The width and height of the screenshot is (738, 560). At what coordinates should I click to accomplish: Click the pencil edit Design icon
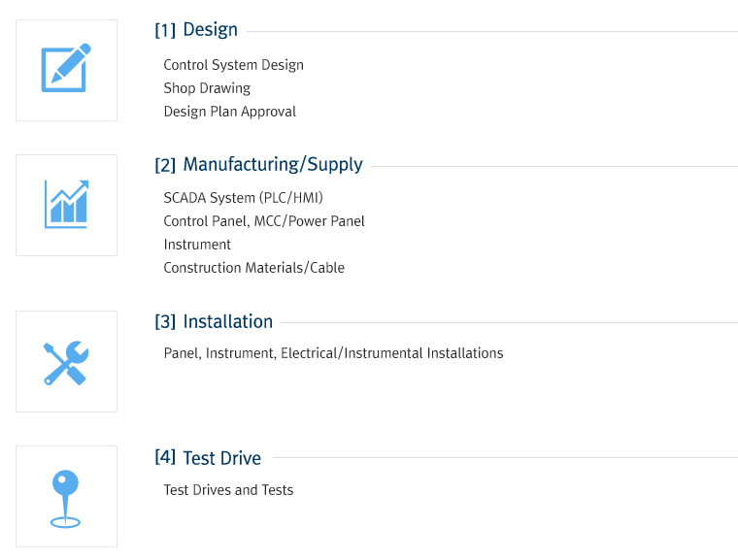coord(66,68)
